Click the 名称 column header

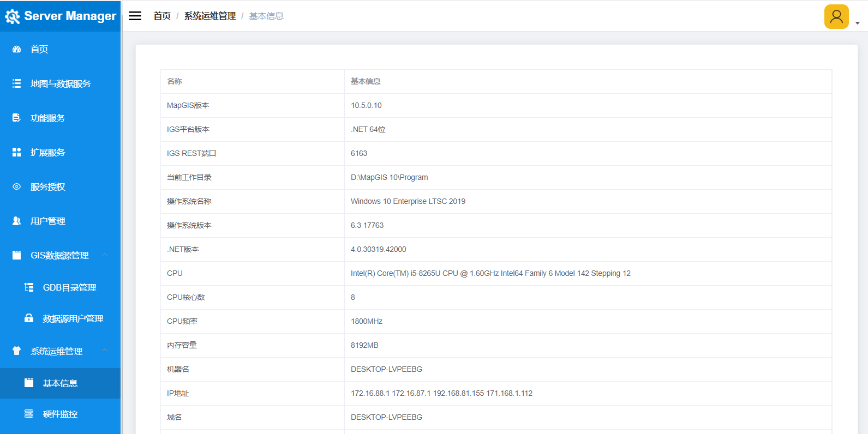click(175, 81)
